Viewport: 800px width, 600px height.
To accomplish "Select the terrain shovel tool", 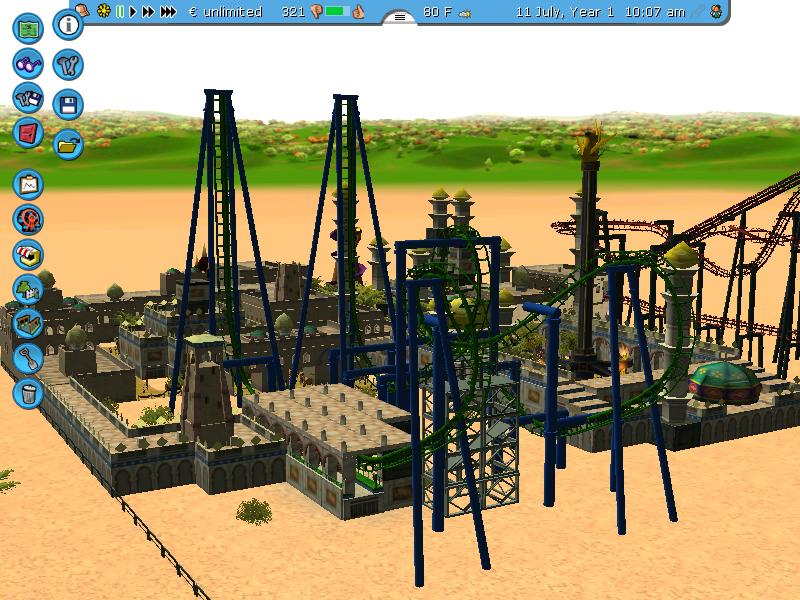I will click(x=28, y=359).
